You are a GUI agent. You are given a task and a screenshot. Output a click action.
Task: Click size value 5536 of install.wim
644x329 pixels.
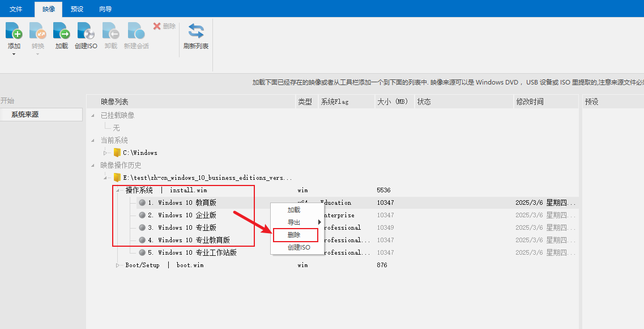383,190
